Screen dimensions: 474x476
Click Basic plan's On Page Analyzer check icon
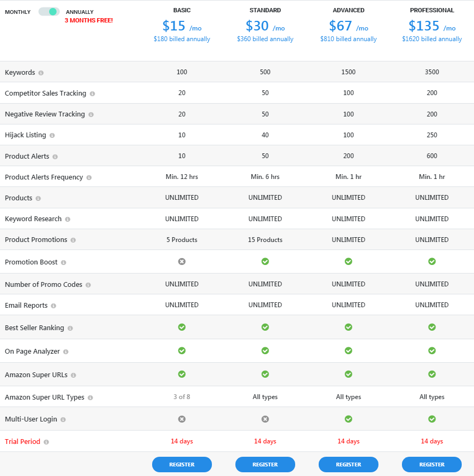click(x=182, y=350)
